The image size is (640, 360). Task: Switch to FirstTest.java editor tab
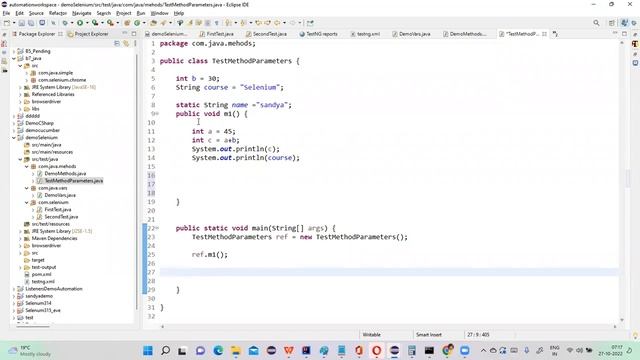[x=217, y=34]
